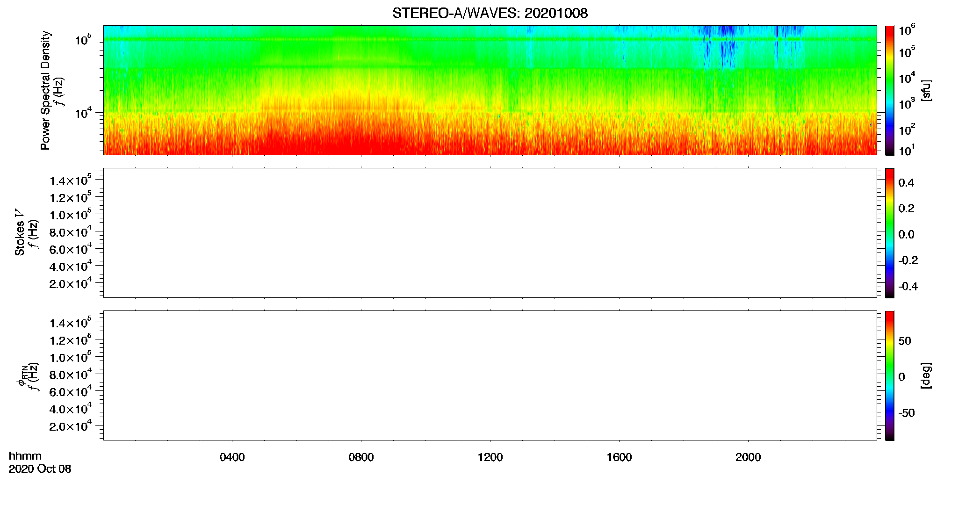Click the 4.0×10^4 tick of the Stokes panel

point(70,266)
